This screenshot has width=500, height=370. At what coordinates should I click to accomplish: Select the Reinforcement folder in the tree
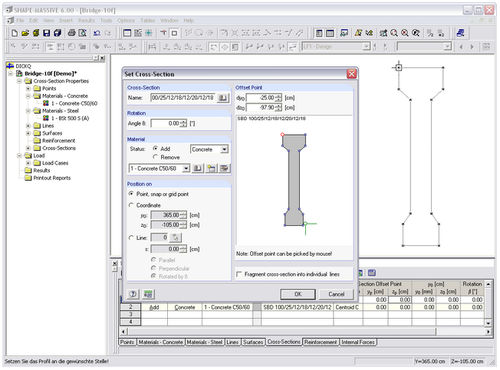point(59,140)
